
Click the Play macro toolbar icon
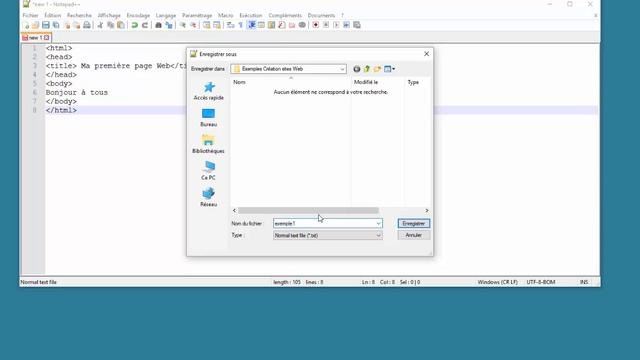336,25
